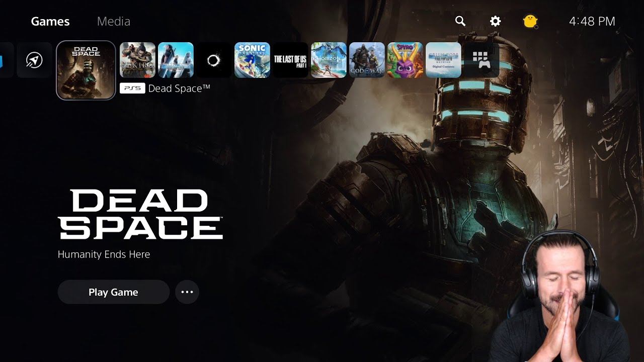Image resolution: width=644 pixels, height=362 pixels.
Task: Switch to the Games tab
Action: pyautogui.click(x=50, y=22)
